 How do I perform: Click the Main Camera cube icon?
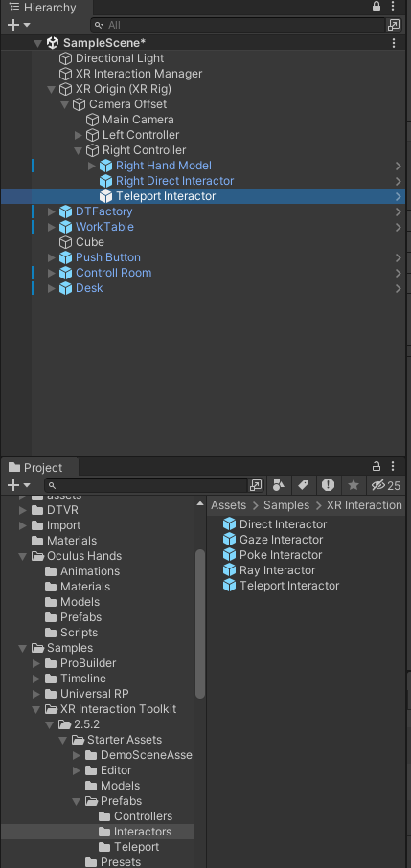coord(93,120)
